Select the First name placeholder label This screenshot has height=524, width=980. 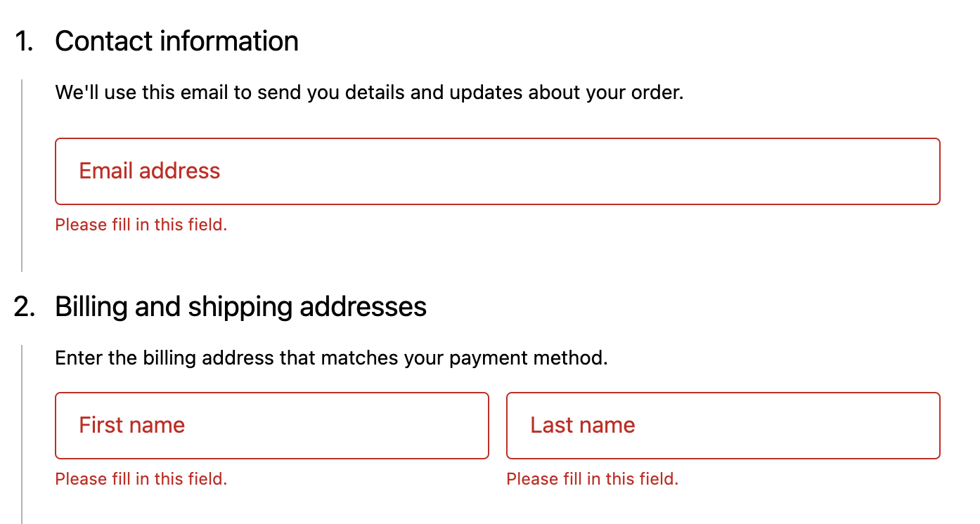(x=131, y=425)
